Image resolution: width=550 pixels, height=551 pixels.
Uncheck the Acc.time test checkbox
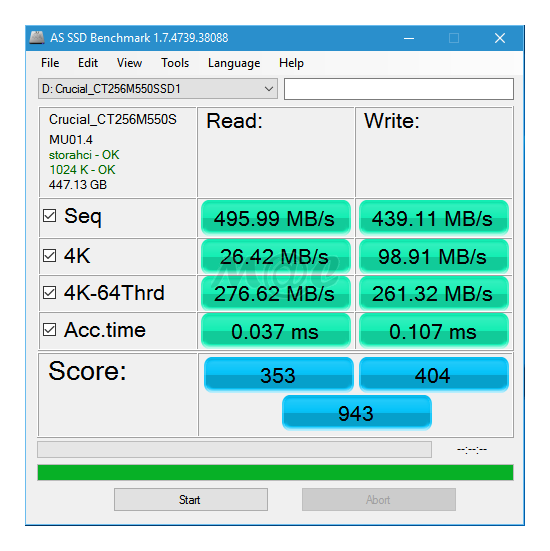50,330
